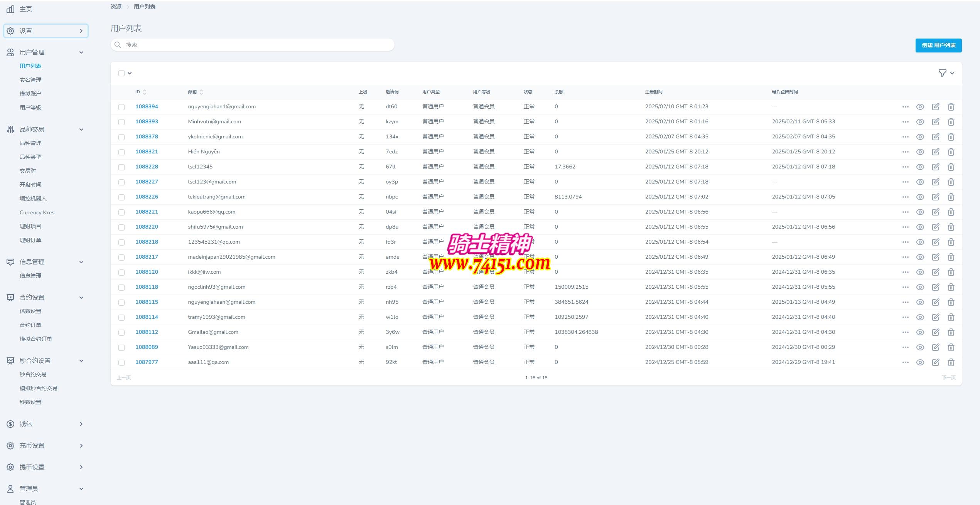This screenshot has width=980, height=505.
Task: Click the 创建 用户列表 button
Action: point(938,45)
